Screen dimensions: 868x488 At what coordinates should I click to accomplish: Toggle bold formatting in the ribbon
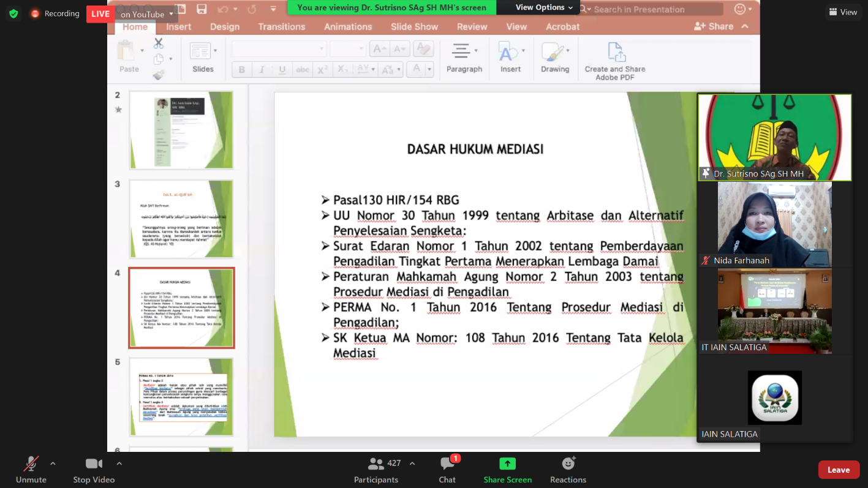tap(242, 69)
